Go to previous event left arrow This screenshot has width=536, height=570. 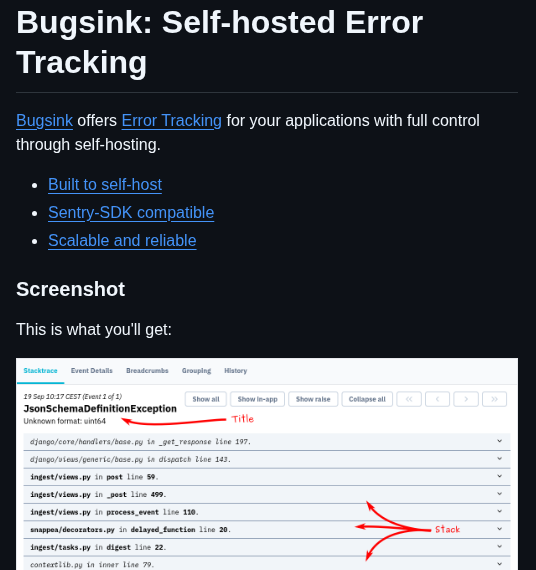(437, 399)
